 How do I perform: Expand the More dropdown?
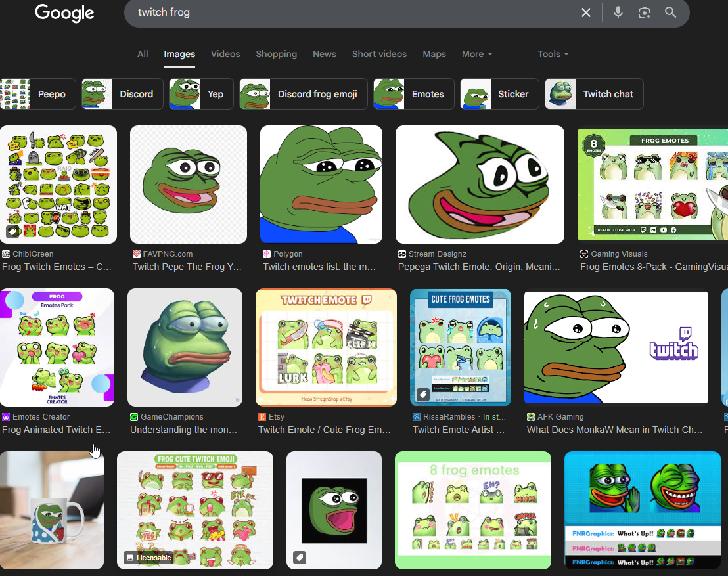click(476, 54)
